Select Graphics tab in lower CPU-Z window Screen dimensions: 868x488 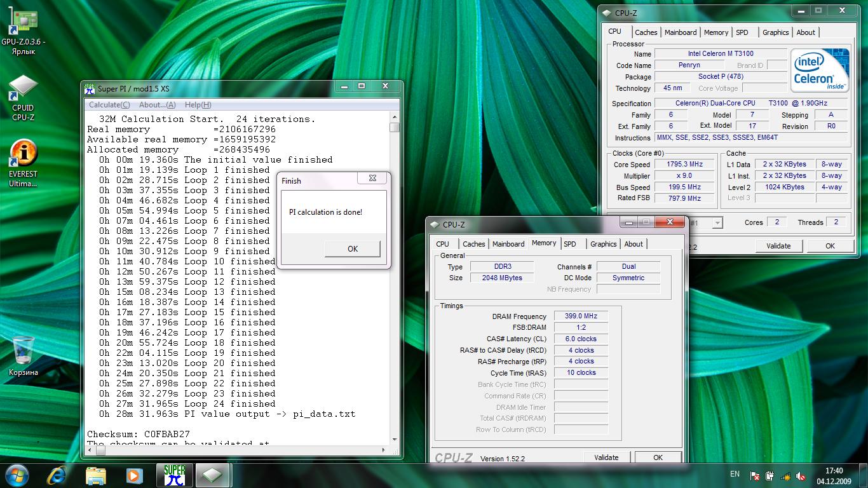tap(604, 244)
